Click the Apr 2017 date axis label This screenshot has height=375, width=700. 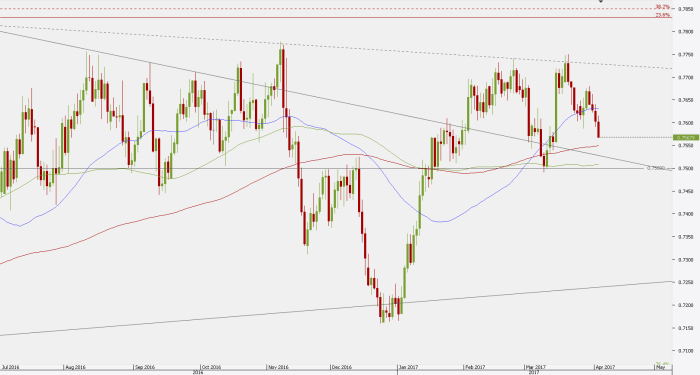pos(604,367)
